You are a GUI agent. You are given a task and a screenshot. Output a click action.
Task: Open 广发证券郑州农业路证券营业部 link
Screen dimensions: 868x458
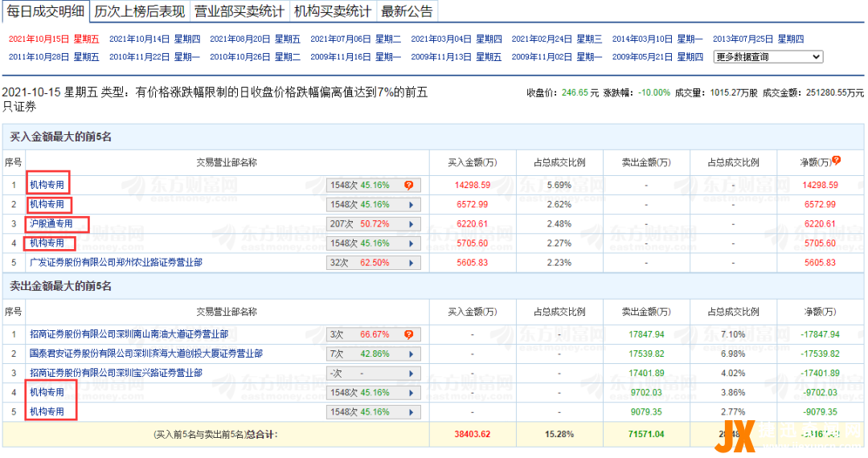117,262
